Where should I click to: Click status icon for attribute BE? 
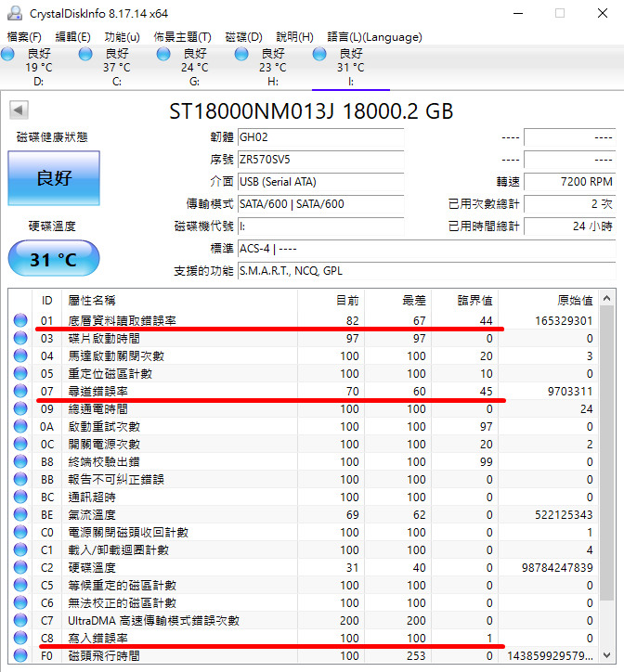20,514
